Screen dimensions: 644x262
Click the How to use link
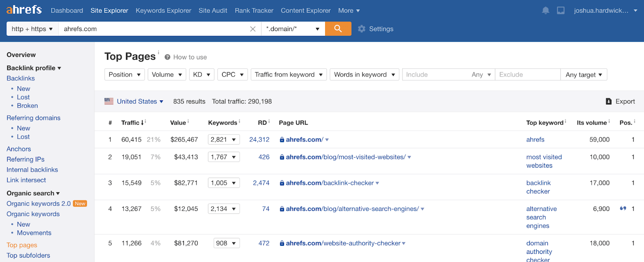[190, 57]
